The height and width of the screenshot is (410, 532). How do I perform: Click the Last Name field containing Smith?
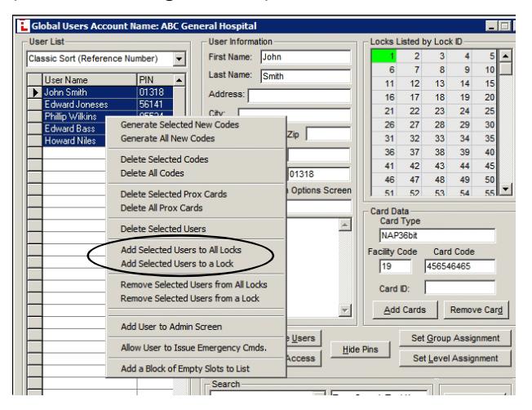point(306,76)
